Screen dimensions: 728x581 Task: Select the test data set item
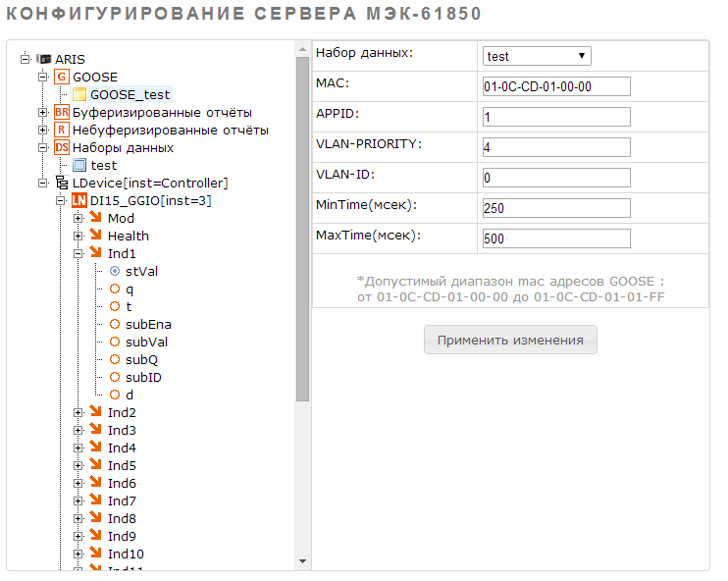pyautogui.click(x=103, y=166)
